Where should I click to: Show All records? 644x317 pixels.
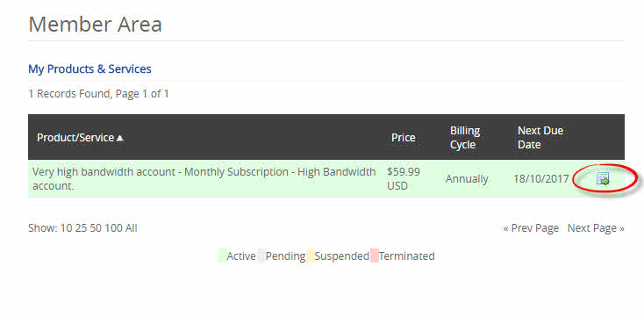(x=131, y=227)
